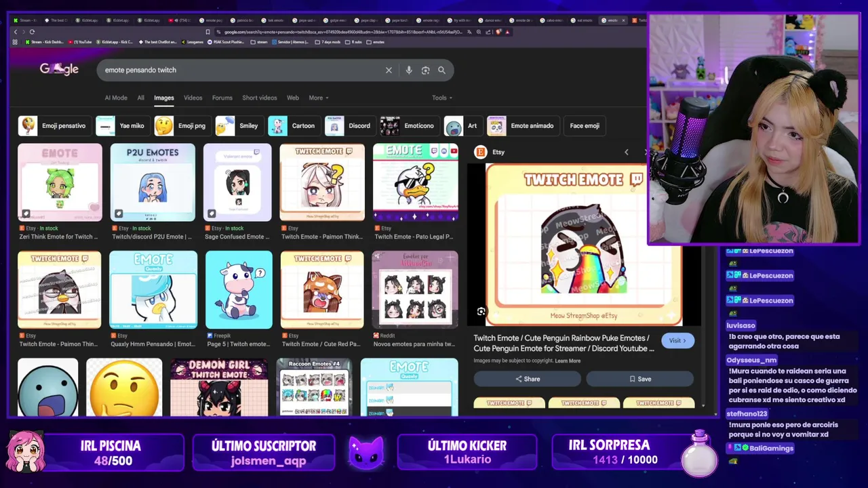Screen dimensions: 868x488
Task: Open the Cute Red Panda emote thumbnail
Action: 322,289
